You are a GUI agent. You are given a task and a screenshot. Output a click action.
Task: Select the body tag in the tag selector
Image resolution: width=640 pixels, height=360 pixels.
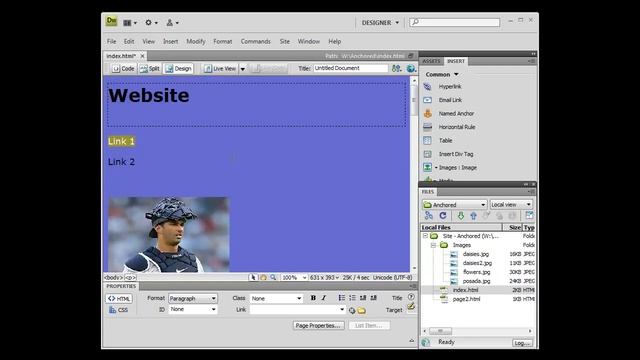tap(113, 278)
